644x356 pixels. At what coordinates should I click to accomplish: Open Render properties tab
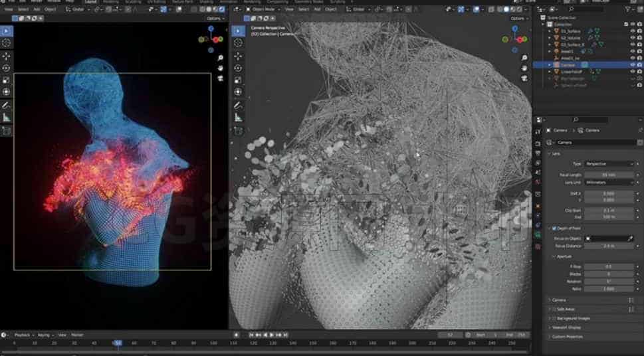538,143
